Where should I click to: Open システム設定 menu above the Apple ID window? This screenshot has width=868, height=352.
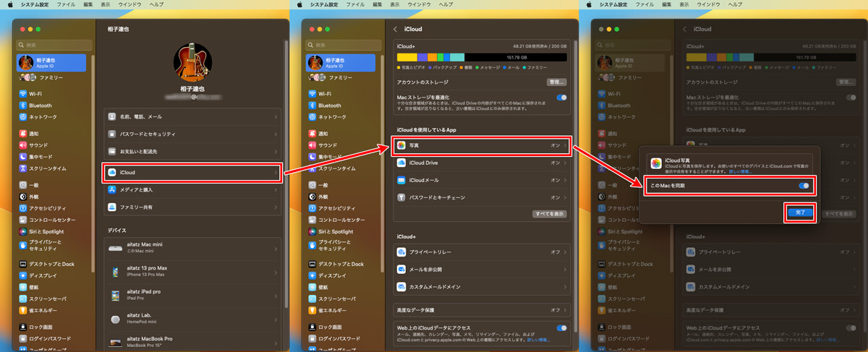[x=36, y=4]
